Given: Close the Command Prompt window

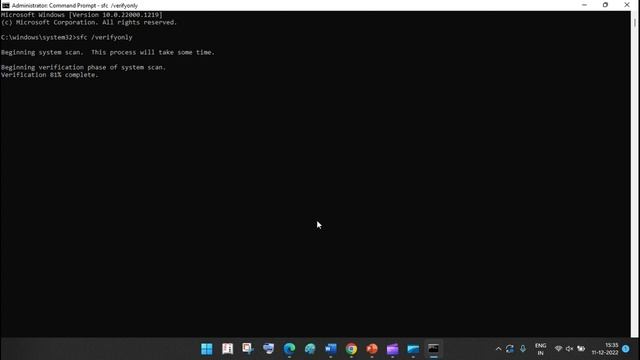Looking at the screenshot, I should tap(627, 5).
